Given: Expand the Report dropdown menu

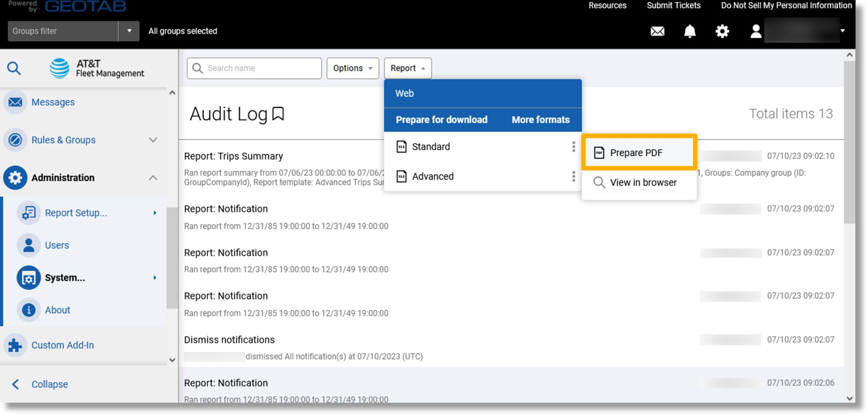Looking at the screenshot, I should 408,68.
